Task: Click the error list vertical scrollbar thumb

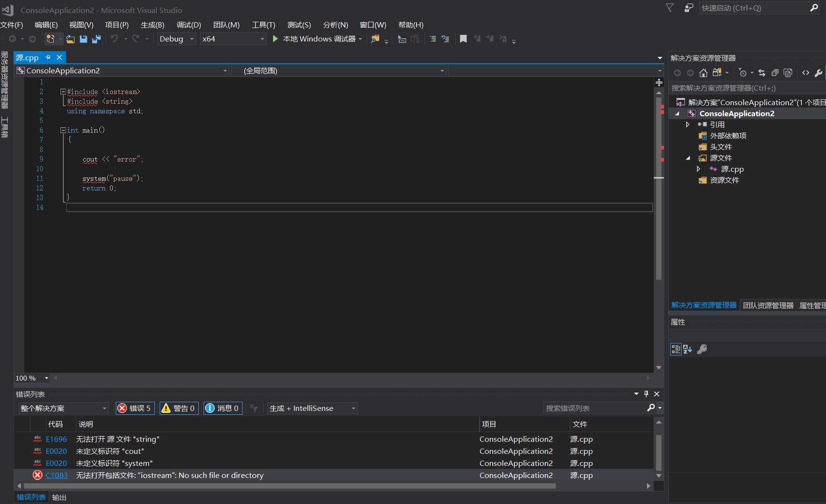Action: [659, 452]
